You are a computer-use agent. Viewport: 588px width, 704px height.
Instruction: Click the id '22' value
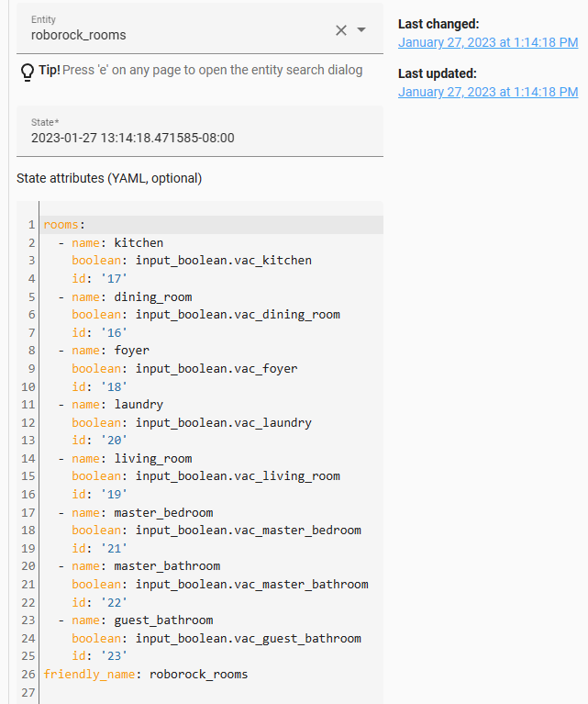(x=114, y=602)
